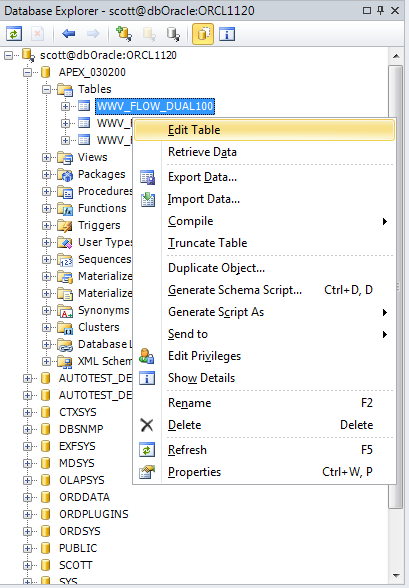Click the Packages folder icon
The image size is (409, 588).
[x=65, y=175]
